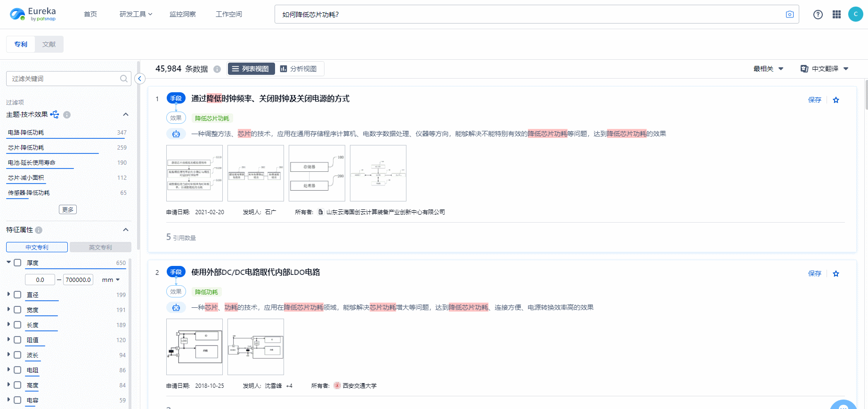
Task: Switch to 分析视图 view
Action: pyautogui.click(x=299, y=69)
